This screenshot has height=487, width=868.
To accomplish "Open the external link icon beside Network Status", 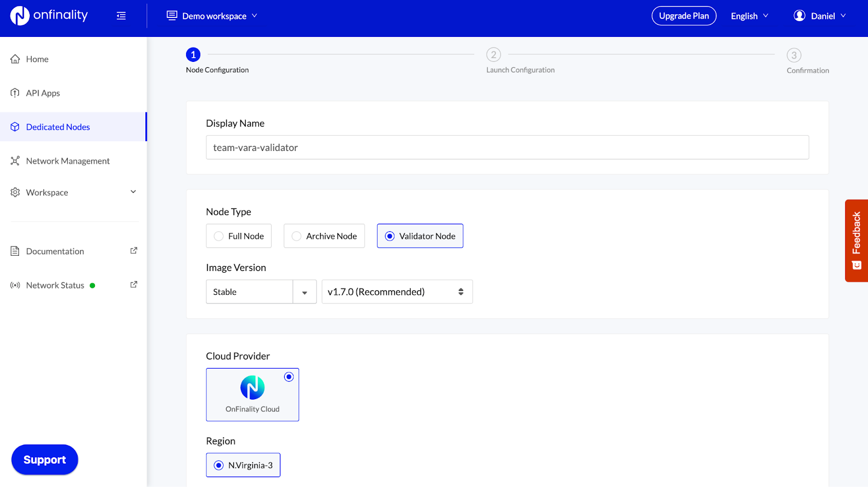I will (x=134, y=284).
